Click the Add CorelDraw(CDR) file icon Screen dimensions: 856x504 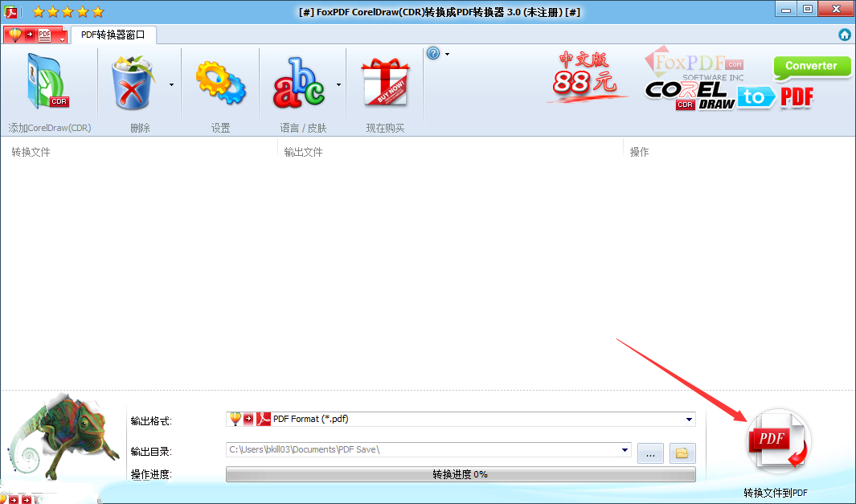[48, 82]
